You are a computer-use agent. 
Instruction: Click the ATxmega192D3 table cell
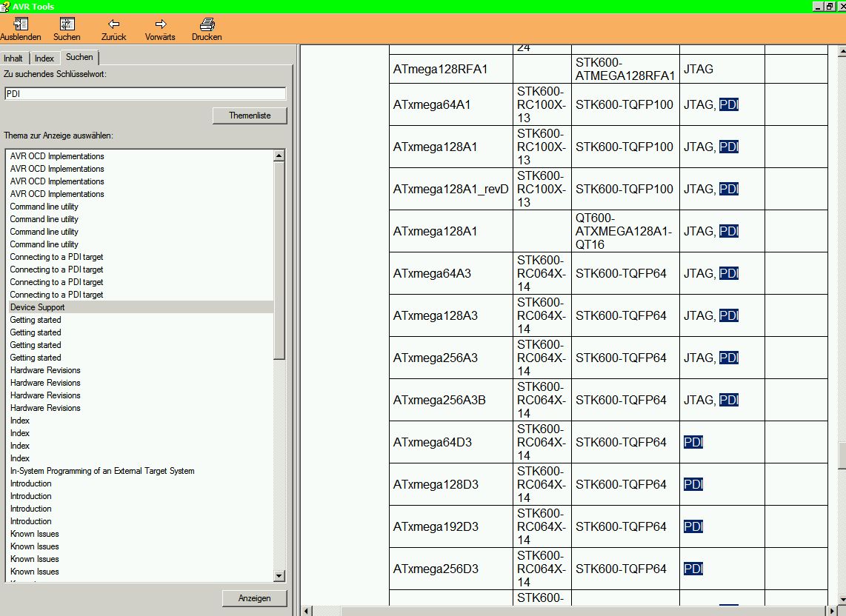[450, 526]
